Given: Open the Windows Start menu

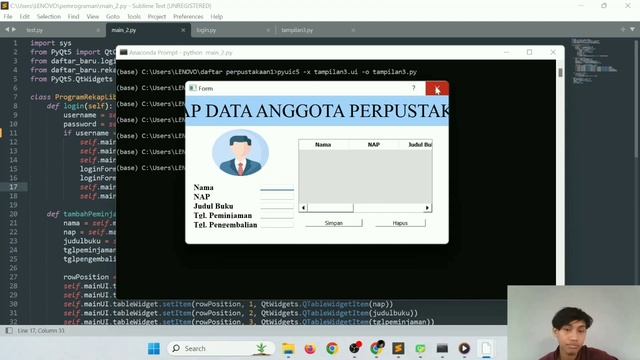Looking at the screenshot, I should (154, 348).
